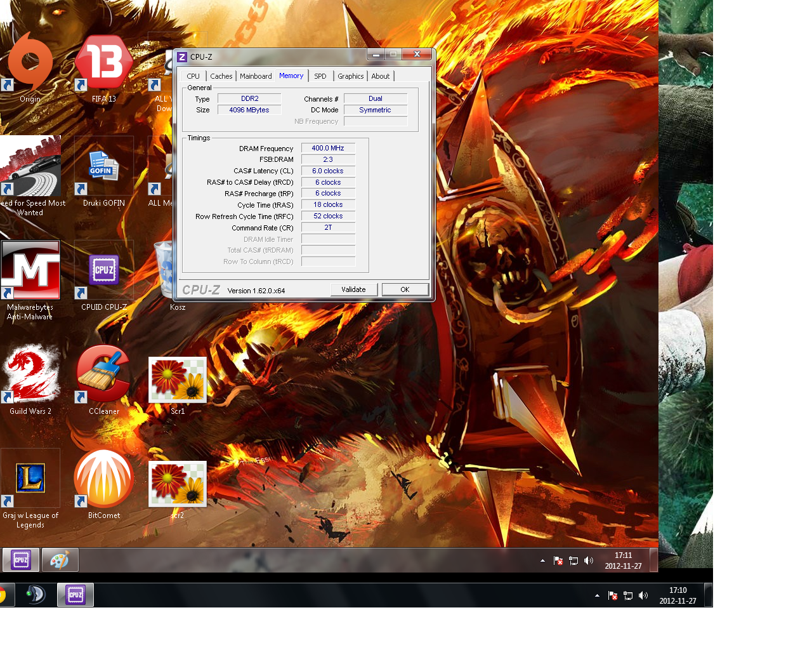Click the Validate button
This screenshot has height=650, width=812.
point(353,289)
